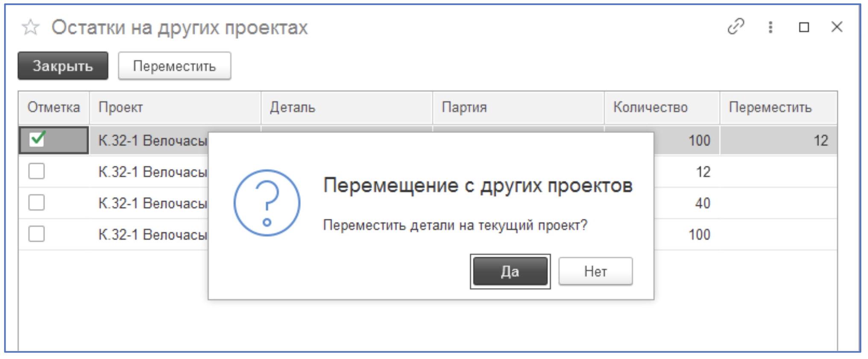Maximize the Остатки на других проектах window

coord(804,27)
